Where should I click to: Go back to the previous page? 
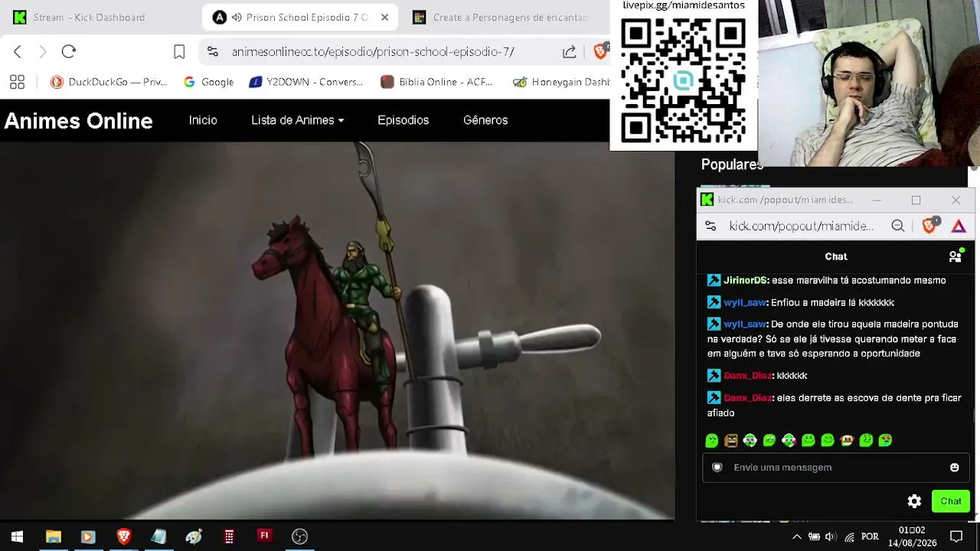[x=18, y=51]
